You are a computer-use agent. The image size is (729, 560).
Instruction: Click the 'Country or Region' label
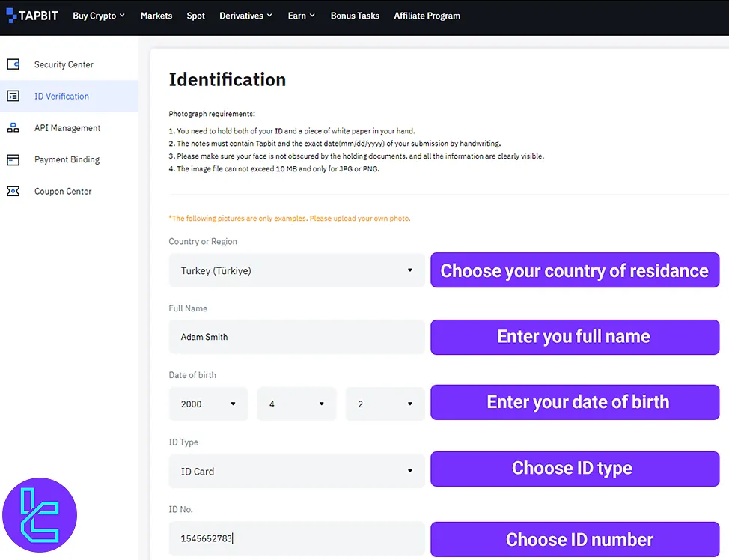(x=203, y=241)
